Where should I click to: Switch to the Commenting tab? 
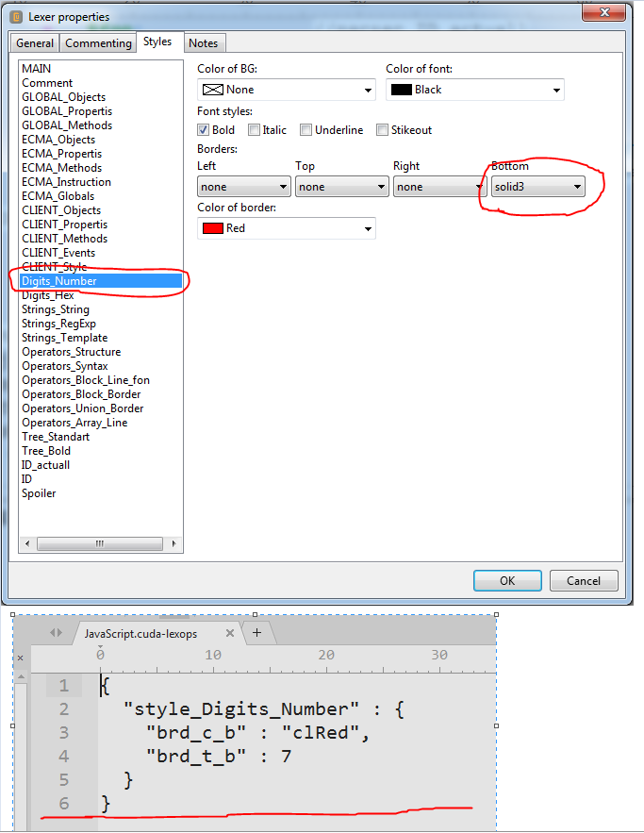click(x=98, y=43)
